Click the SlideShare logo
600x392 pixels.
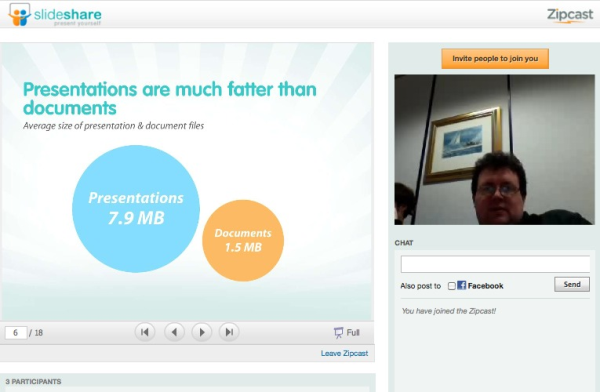pos(55,15)
